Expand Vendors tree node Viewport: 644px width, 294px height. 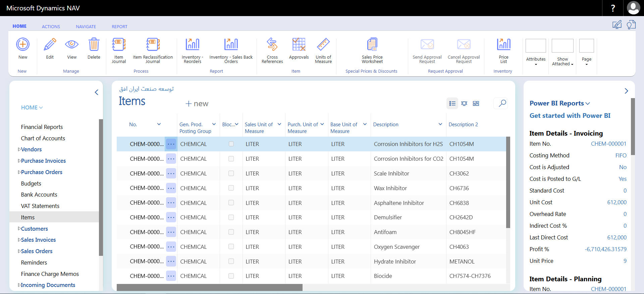tap(19, 149)
